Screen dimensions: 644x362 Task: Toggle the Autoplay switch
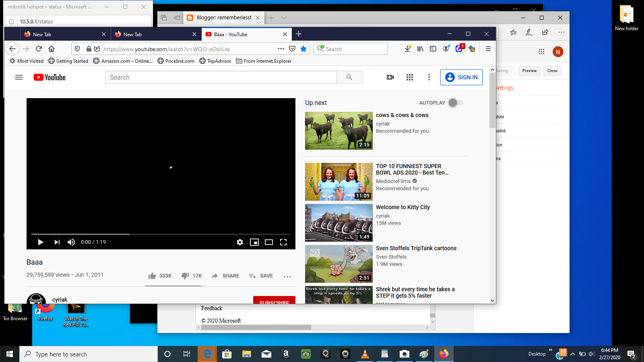456,103
